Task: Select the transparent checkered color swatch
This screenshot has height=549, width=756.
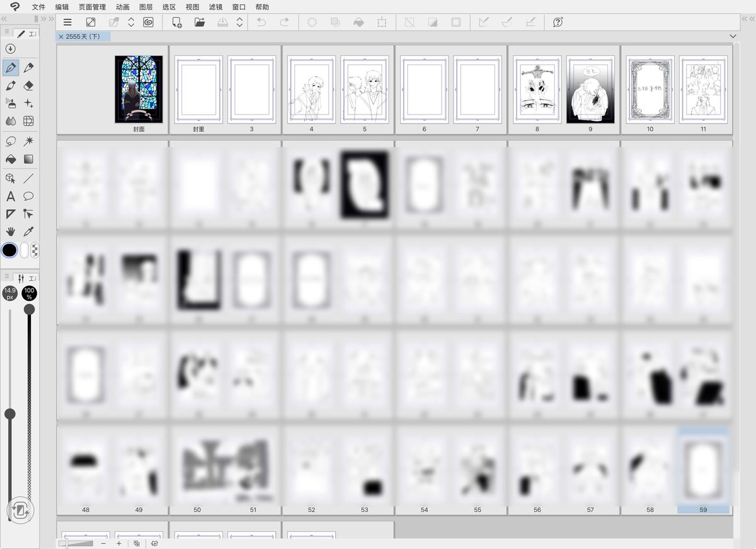Action: tap(35, 250)
